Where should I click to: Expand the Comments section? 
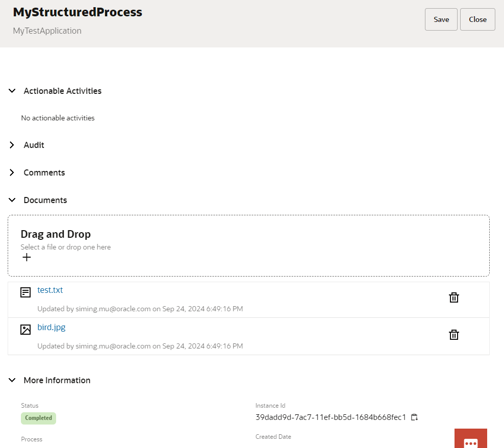click(12, 172)
